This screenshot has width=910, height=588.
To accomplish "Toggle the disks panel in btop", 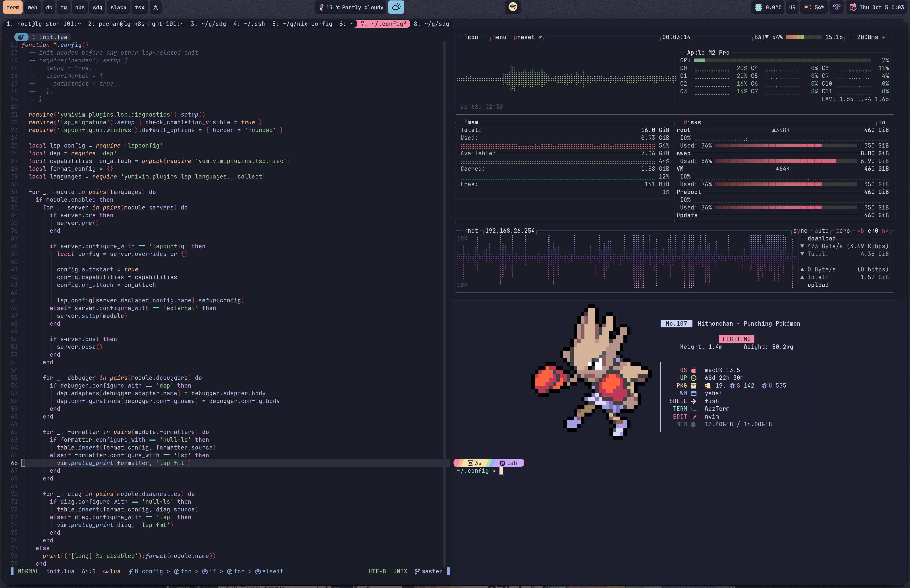I will point(692,122).
